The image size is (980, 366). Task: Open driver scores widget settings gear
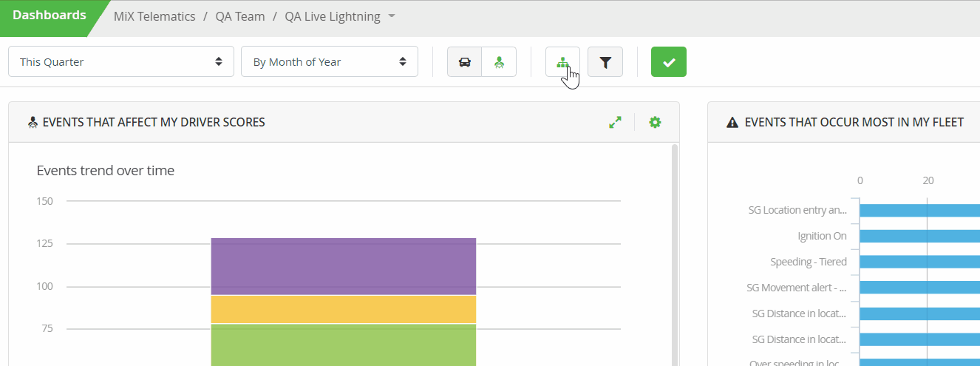click(655, 122)
